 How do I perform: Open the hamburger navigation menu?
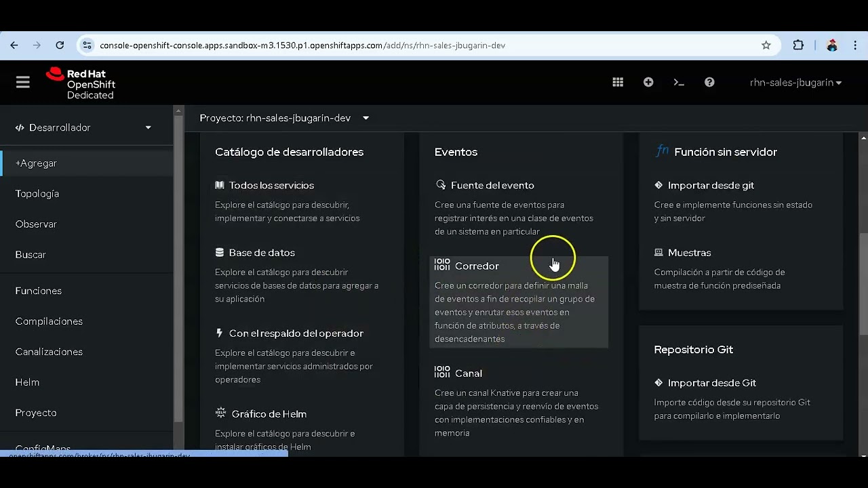(23, 82)
